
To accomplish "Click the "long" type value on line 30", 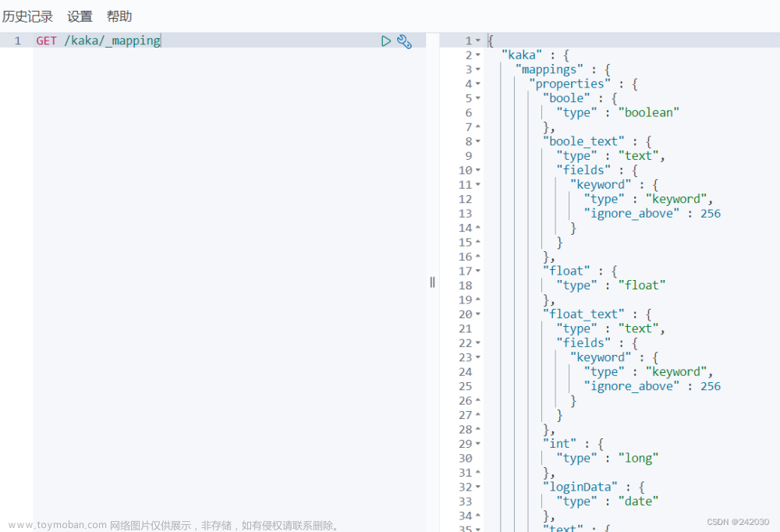I will coord(638,458).
